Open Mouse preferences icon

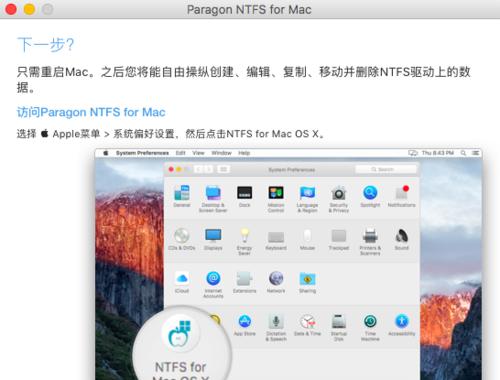[x=307, y=236]
